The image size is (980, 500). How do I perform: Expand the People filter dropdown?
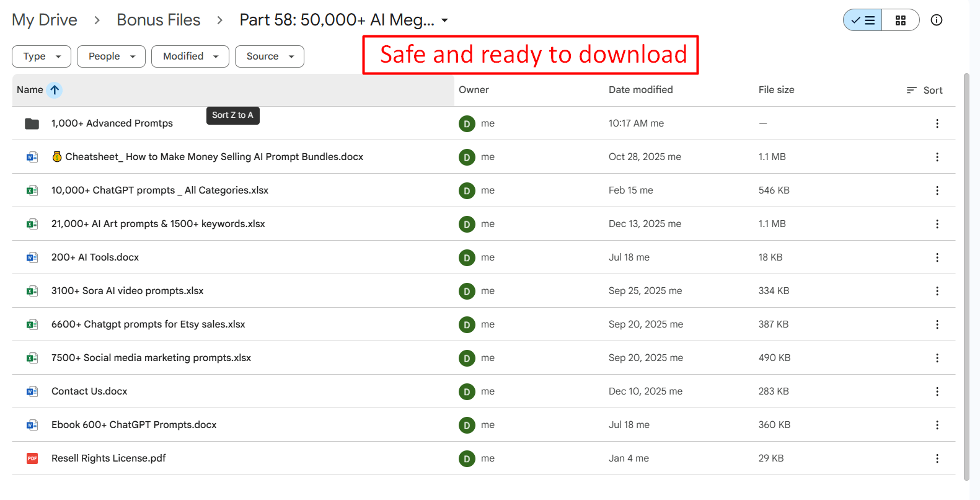[111, 56]
